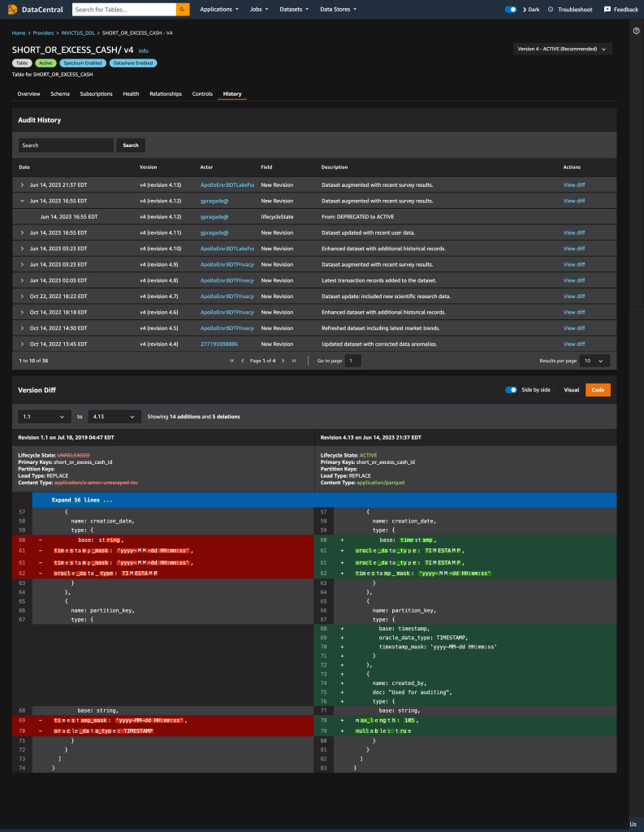Expand the revision 4.13 audit row

pyautogui.click(x=22, y=185)
